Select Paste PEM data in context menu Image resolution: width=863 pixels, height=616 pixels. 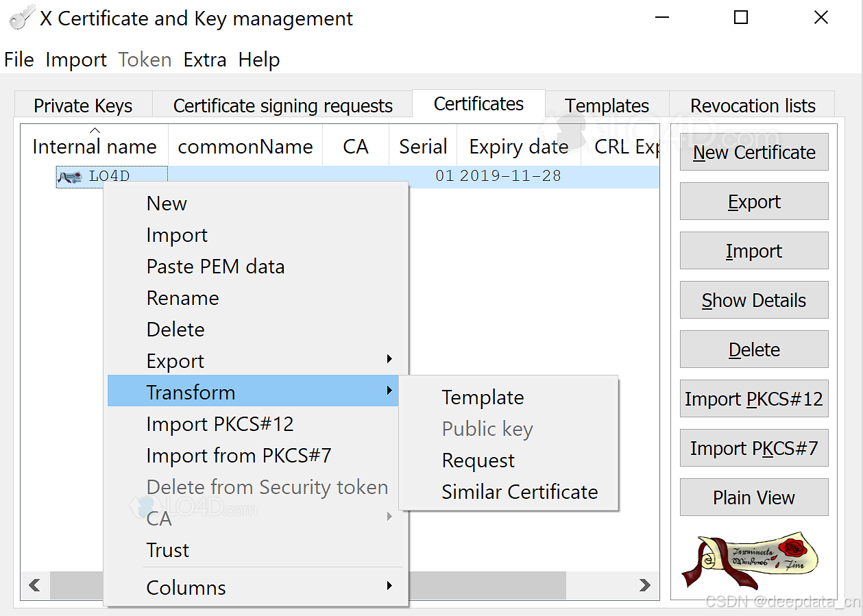(254, 267)
